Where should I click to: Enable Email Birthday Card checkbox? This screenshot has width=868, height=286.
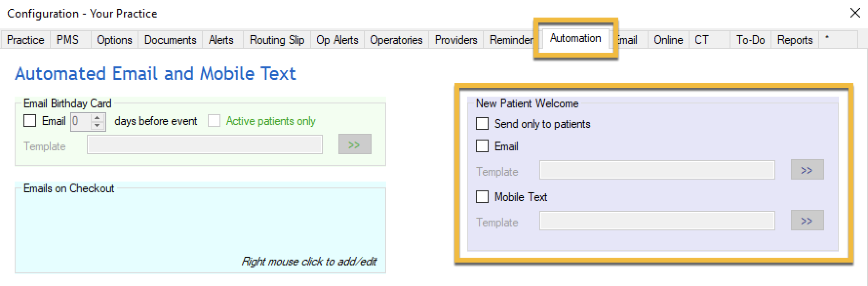click(30, 121)
